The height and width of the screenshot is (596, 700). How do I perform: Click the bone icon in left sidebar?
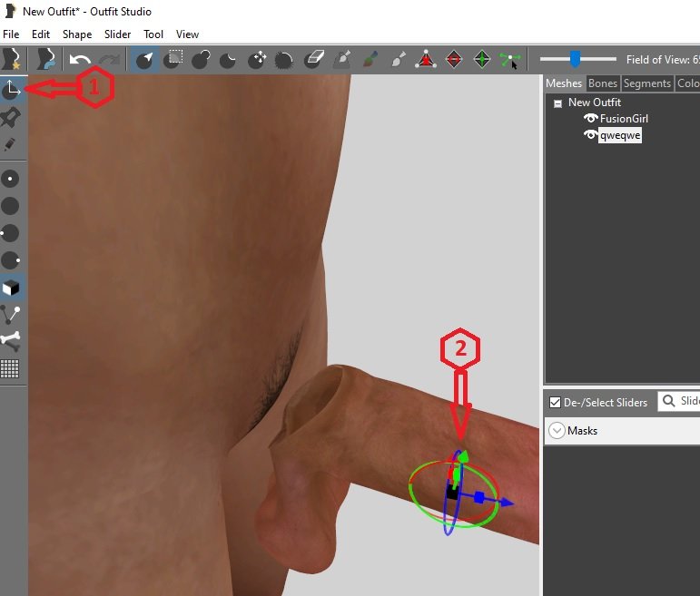pos(11,341)
